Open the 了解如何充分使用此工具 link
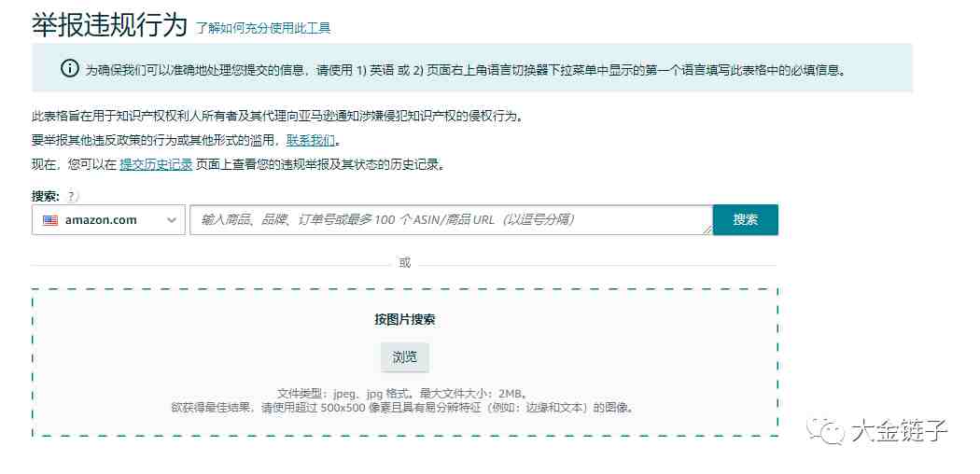The image size is (980, 474). [262, 28]
